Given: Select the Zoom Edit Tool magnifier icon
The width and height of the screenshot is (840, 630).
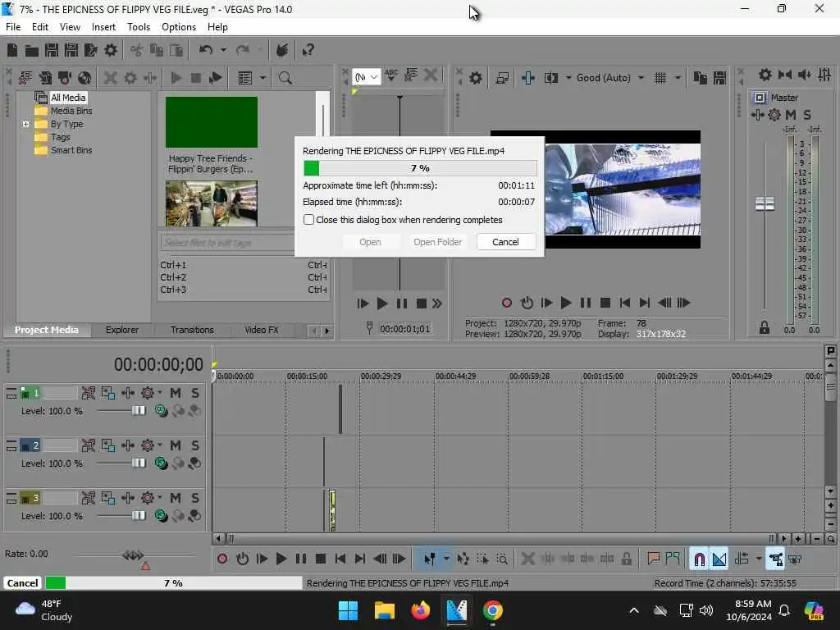Looking at the screenshot, I should [x=503, y=559].
